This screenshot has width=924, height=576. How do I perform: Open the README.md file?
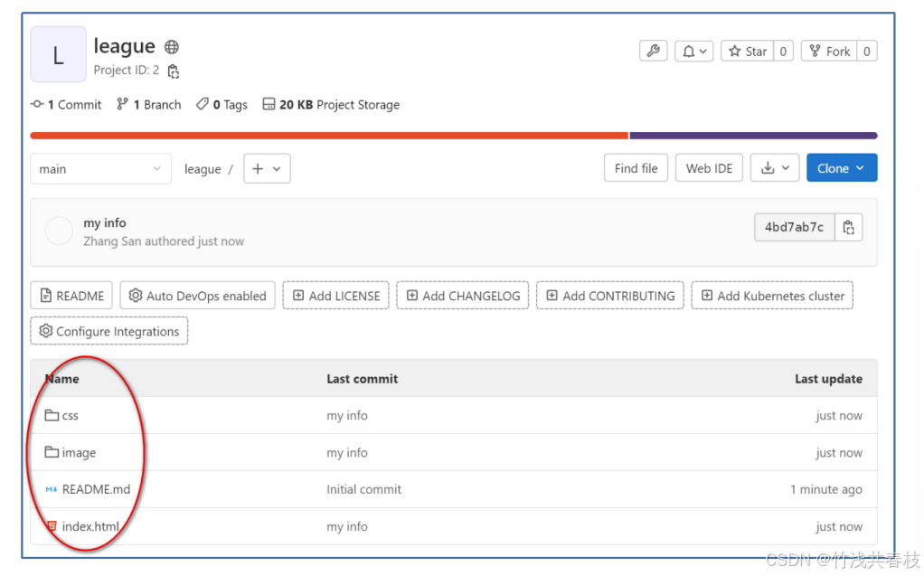point(96,489)
